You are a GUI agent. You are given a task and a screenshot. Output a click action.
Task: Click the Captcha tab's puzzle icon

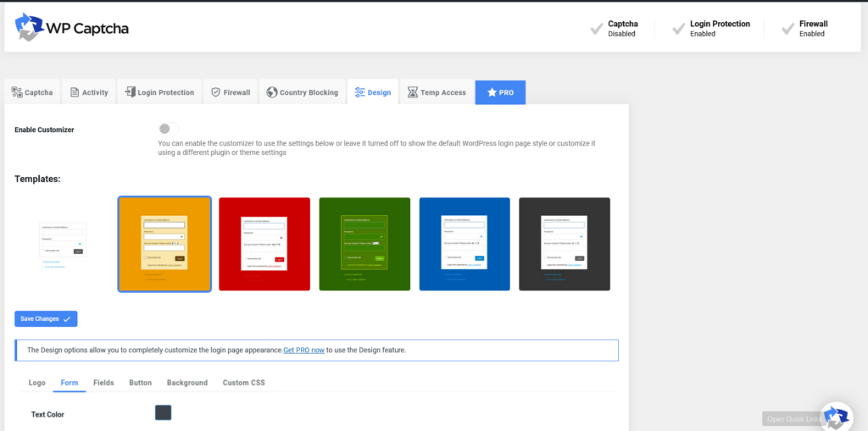click(x=17, y=92)
